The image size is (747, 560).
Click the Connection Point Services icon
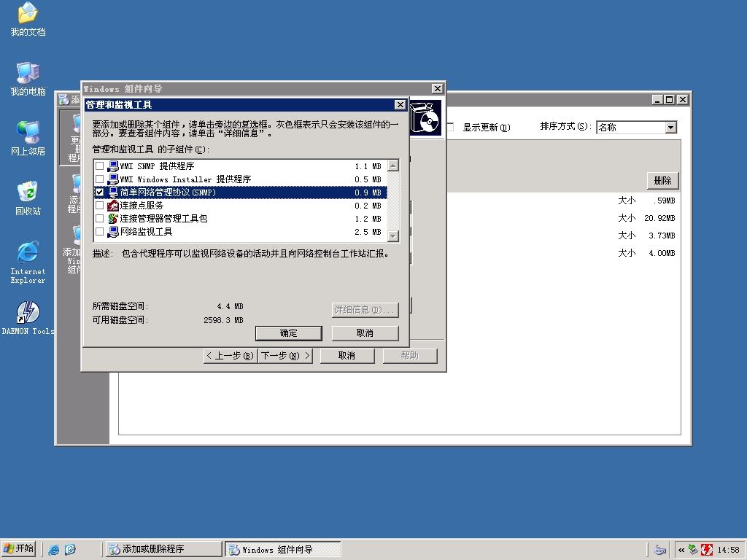coord(113,206)
